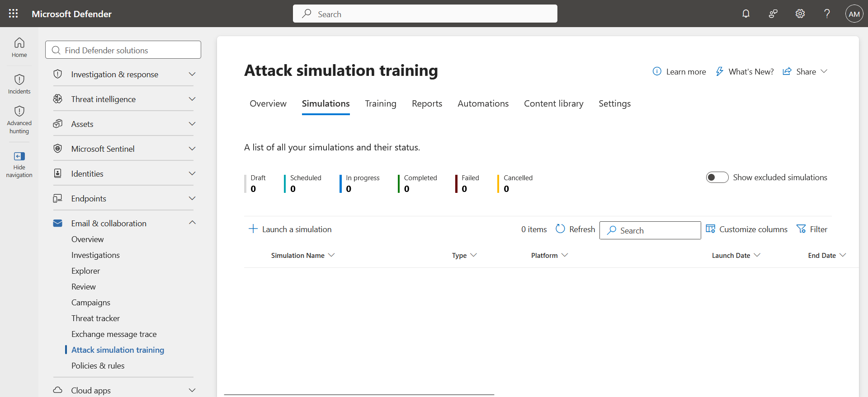Image resolution: width=868 pixels, height=397 pixels.
Task: Click the Learn more info icon
Action: [657, 71]
